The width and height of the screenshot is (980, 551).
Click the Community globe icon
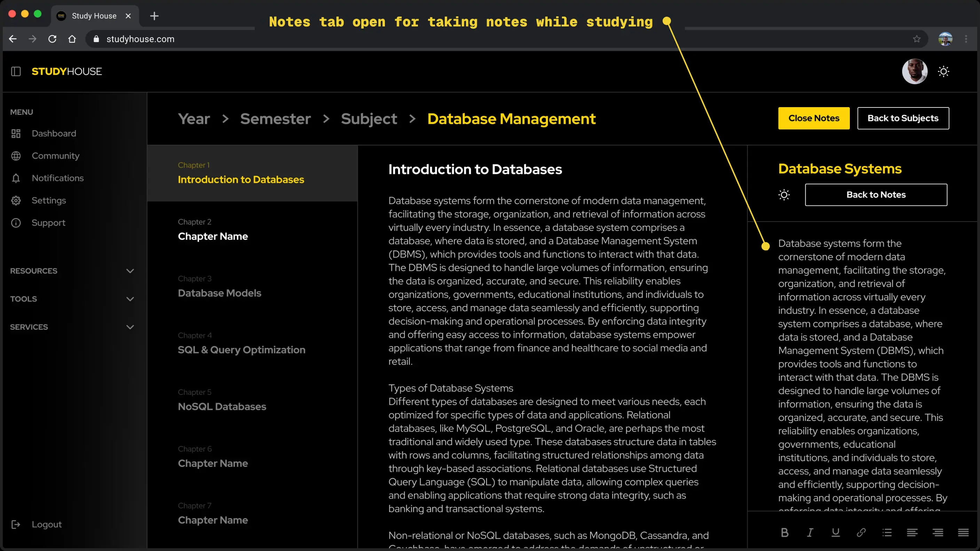[16, 156]
